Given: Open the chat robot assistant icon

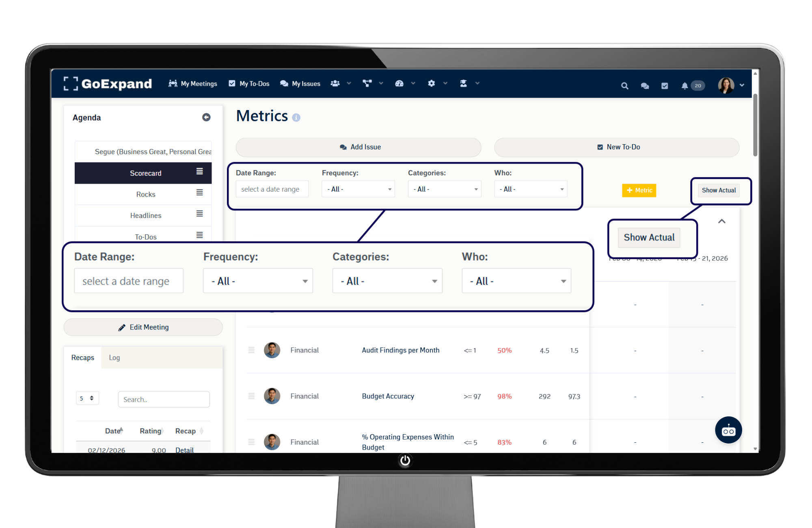Looking at the screenshot, I should point(728,430).
